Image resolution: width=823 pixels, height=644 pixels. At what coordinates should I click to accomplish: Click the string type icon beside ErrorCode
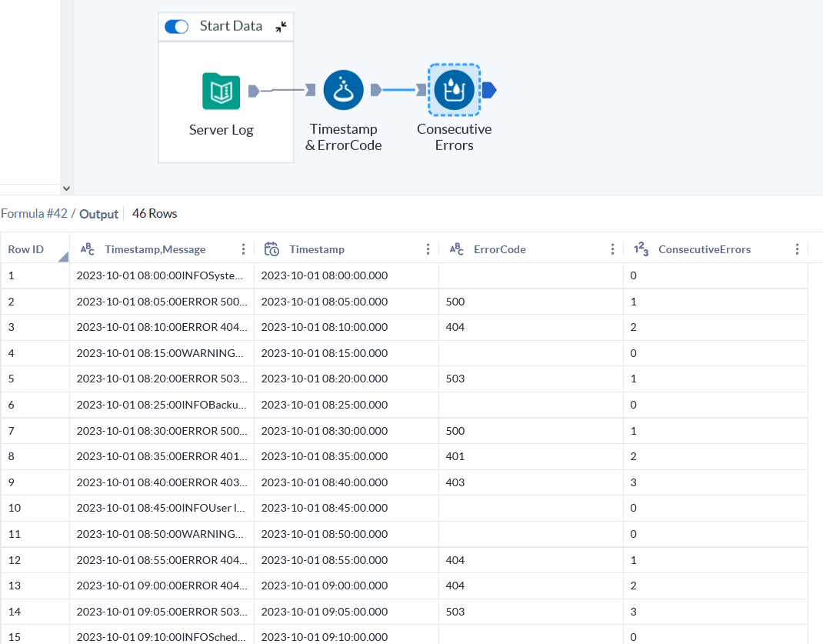click(456, 249)
